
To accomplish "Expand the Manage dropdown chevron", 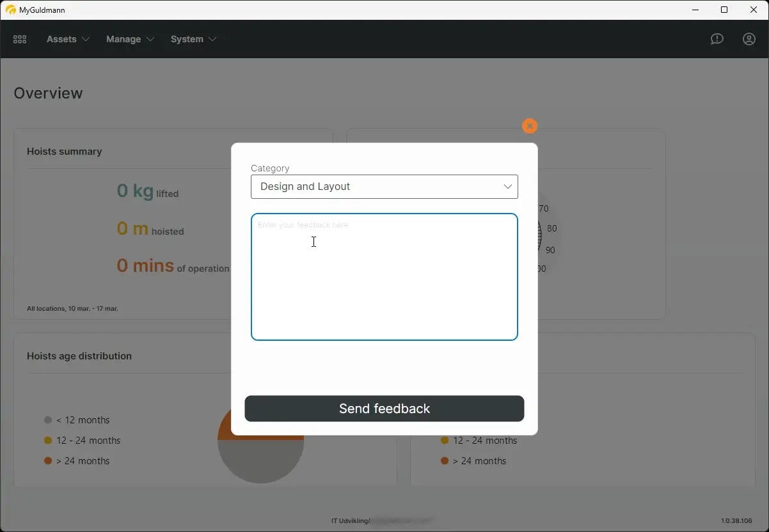I will pos(152,39).
